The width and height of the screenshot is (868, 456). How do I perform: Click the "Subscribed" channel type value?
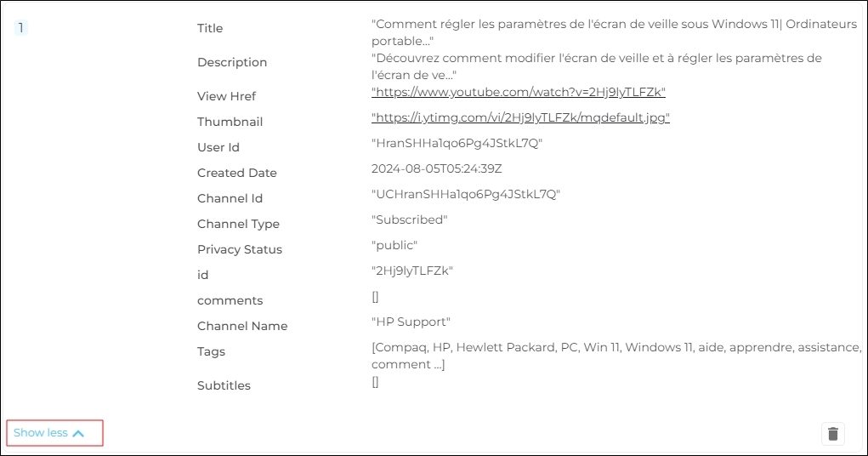tap(410, 219)
